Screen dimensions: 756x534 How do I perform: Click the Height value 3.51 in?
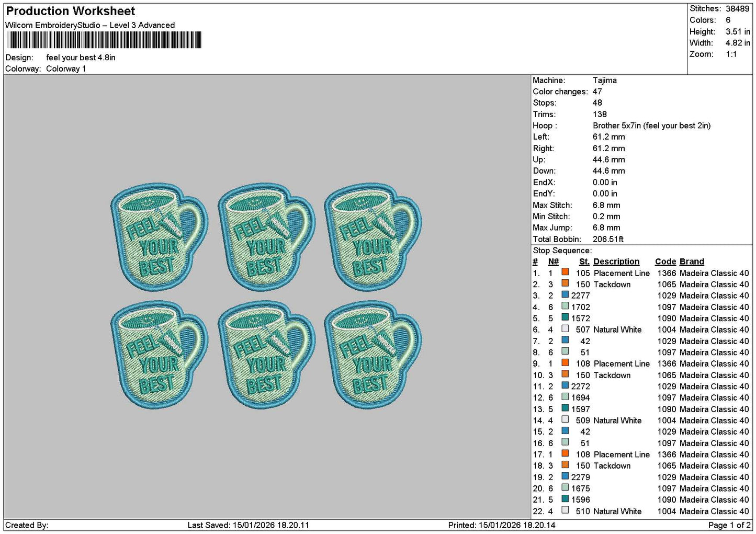pyautogui.click(x=738, y=31)
